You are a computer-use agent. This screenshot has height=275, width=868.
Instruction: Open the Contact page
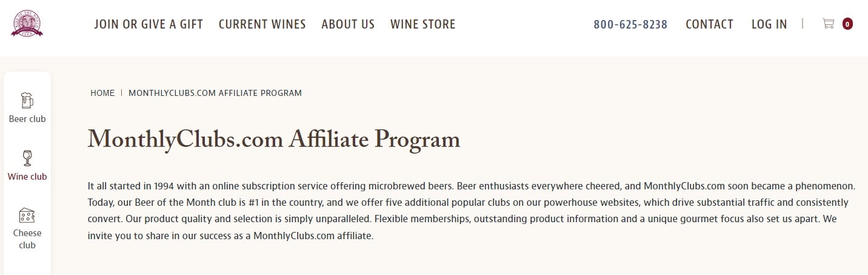coord(709,24)
